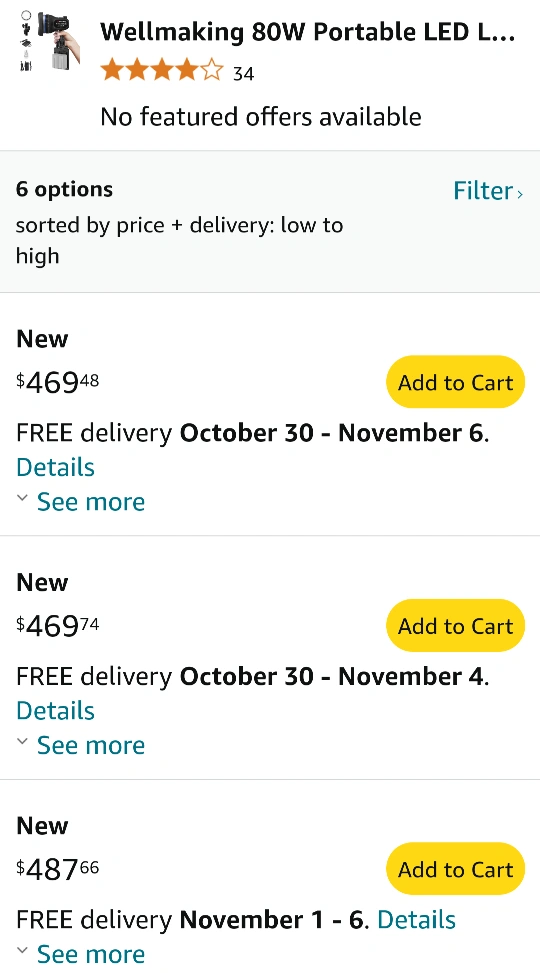
Task: Add the $487.66 offer to cart
Action: (x=456, y=869)
